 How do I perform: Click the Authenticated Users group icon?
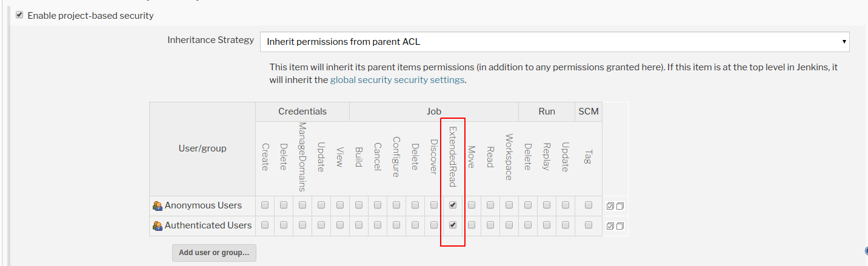tap(158, 226)
